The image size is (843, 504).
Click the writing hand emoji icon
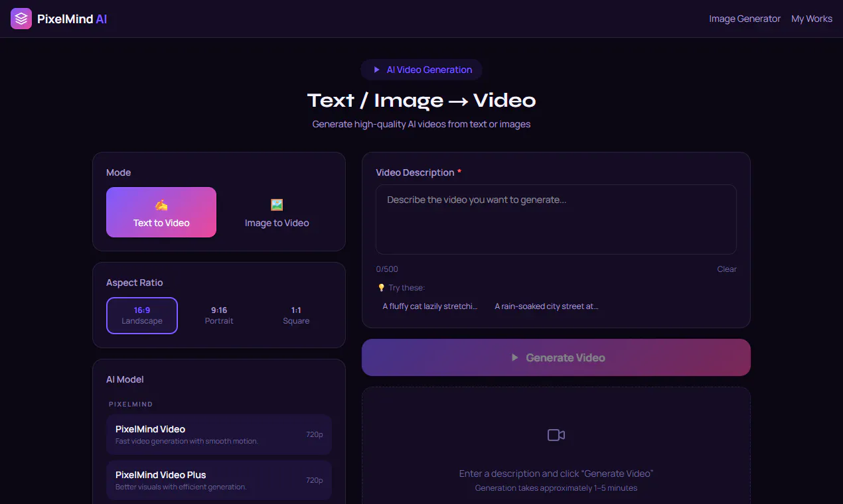[161, 205]
